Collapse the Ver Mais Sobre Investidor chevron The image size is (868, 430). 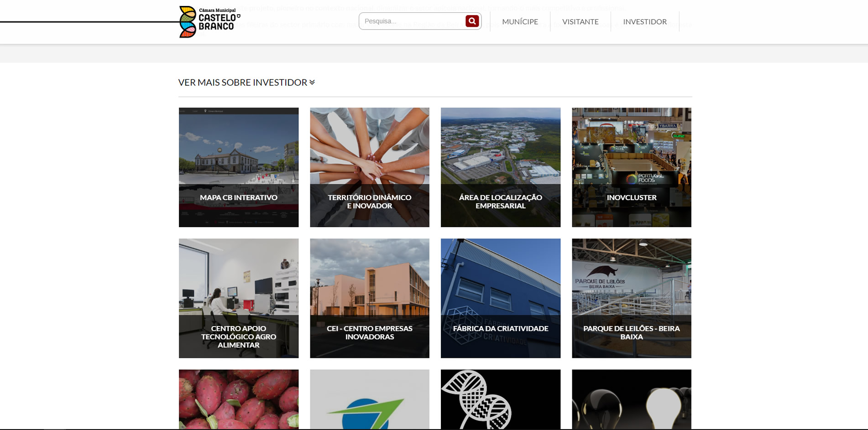coord(312,83)
